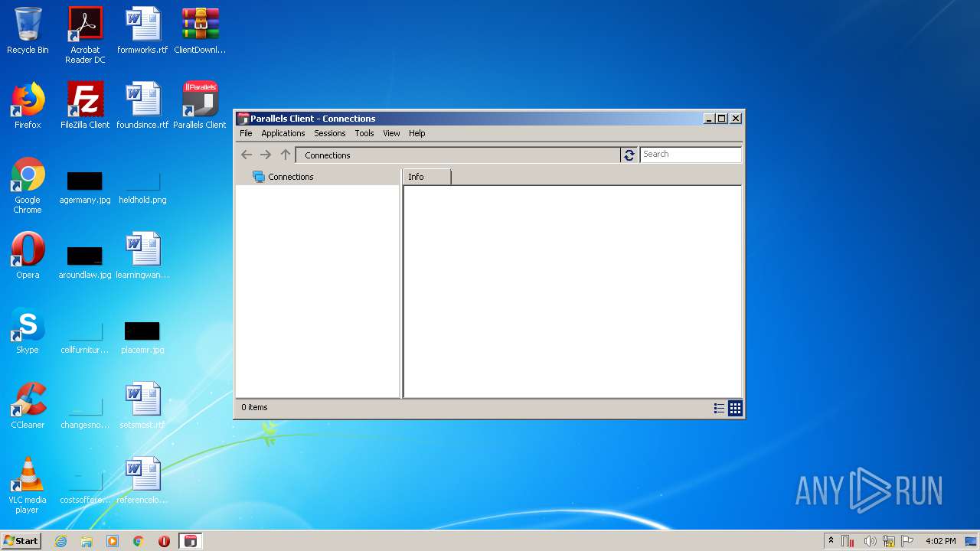Viewport: 980px width, 551px height.
Task: Select changesno... file icon
Action: [85, 412]
